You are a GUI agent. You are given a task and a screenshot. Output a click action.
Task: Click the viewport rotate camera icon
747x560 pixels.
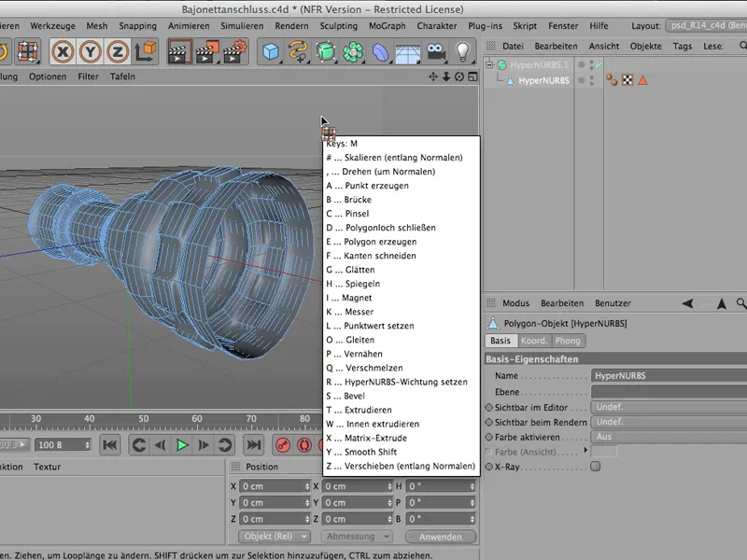[x=459, y=77]
